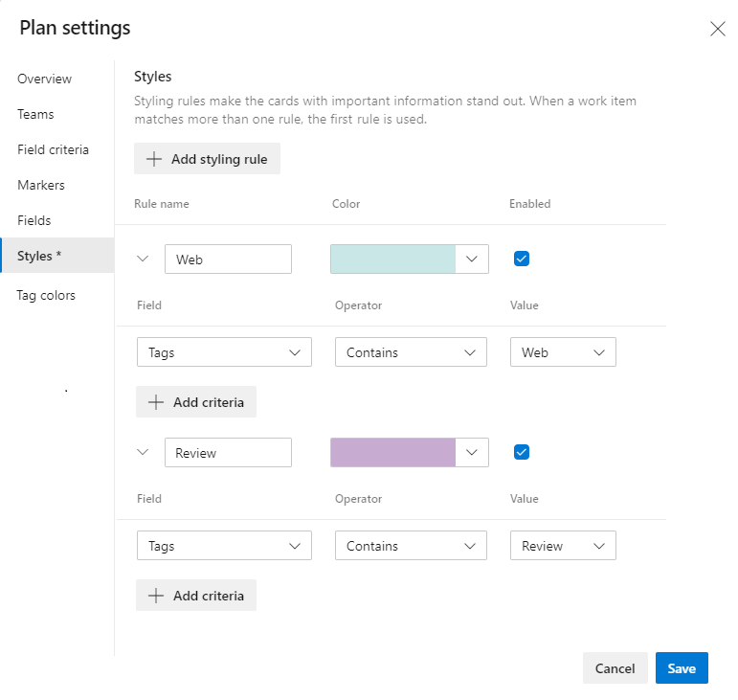Select the Styles section
738x700 pixels.
point(57,255)
